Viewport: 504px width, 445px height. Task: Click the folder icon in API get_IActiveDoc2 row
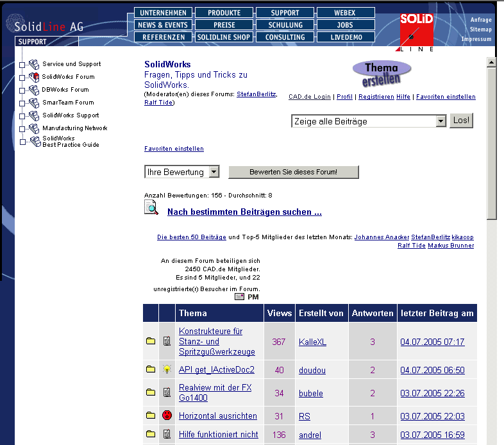coord(151,369)
